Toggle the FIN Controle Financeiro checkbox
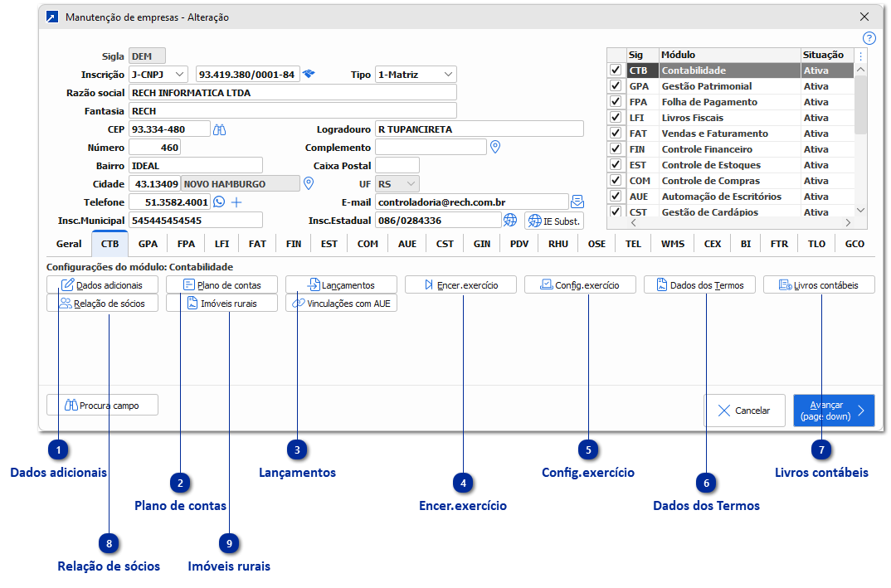This screenshot has width=891, height=588. [616, 148]
